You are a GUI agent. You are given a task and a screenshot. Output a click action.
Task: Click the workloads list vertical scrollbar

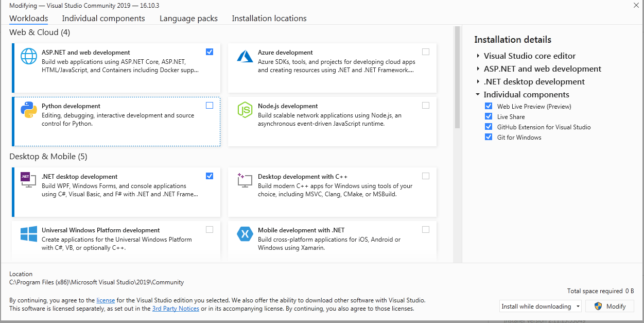(457, 77)
